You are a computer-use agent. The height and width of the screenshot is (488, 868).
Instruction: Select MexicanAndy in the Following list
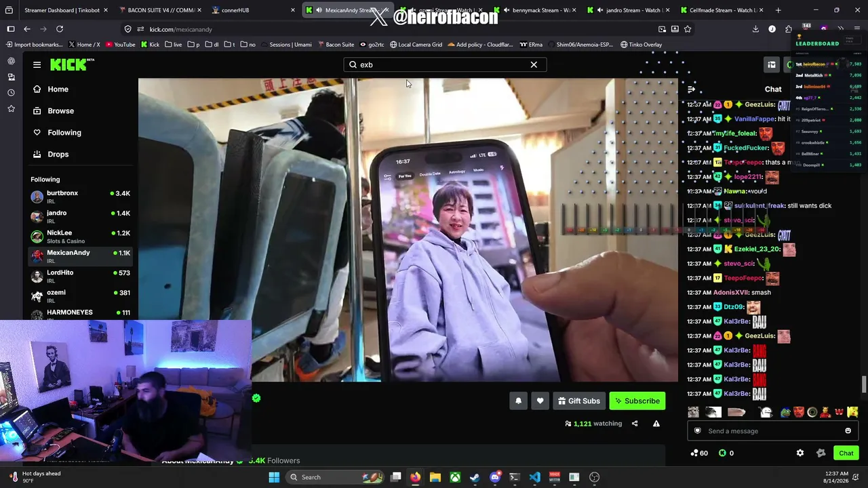81,256
